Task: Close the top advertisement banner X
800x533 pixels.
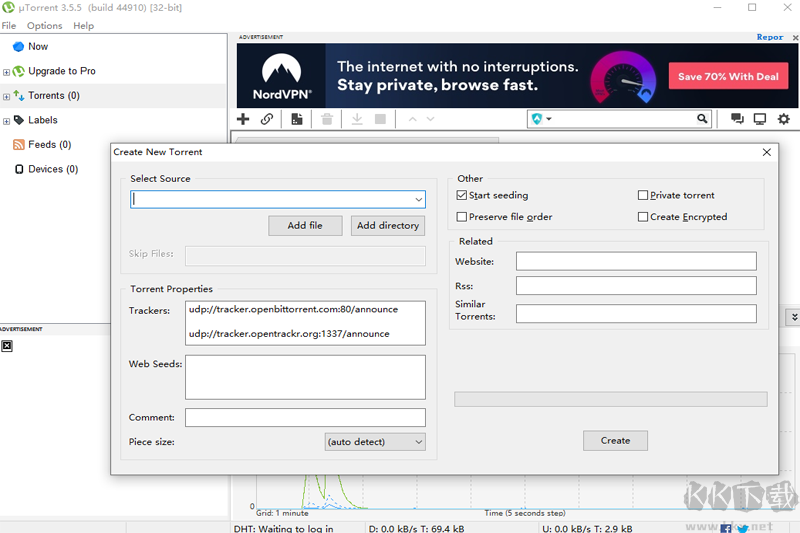Action: point(795,37)
